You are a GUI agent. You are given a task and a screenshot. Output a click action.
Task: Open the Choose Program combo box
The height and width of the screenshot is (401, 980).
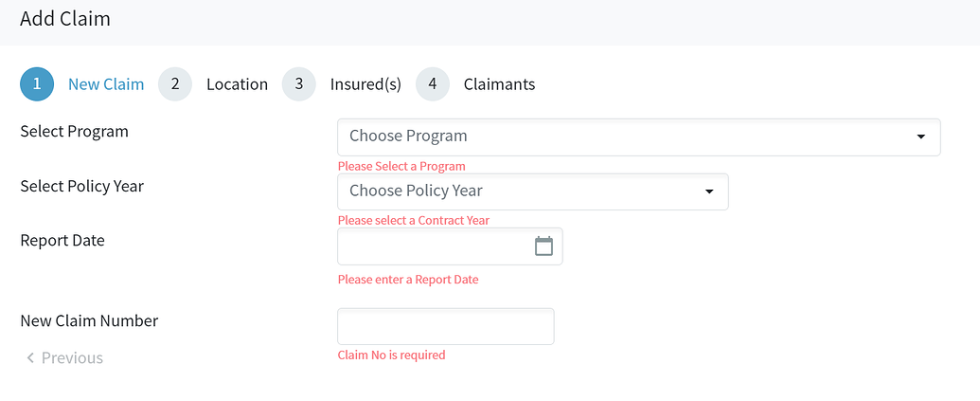pos(639,137)
